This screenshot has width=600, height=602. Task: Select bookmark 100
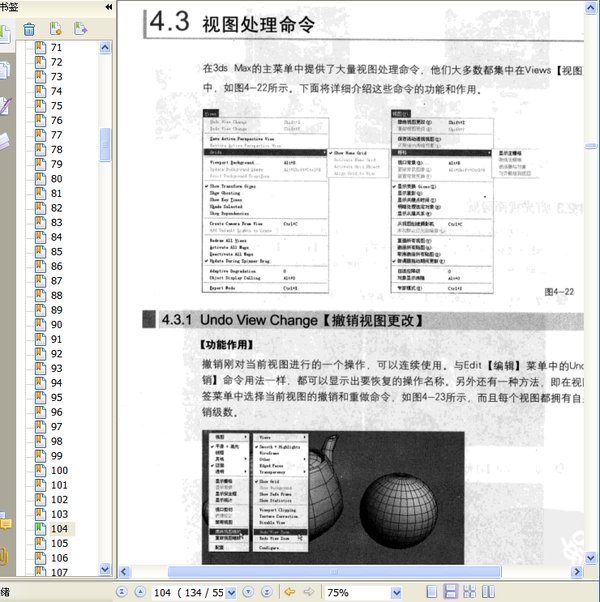(x=60, y=470)
